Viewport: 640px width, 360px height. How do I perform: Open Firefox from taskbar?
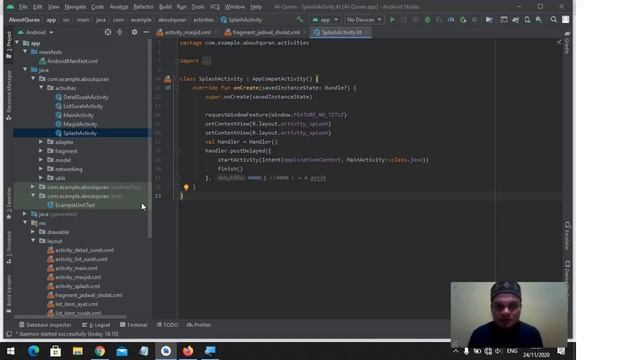click(188, 351)
